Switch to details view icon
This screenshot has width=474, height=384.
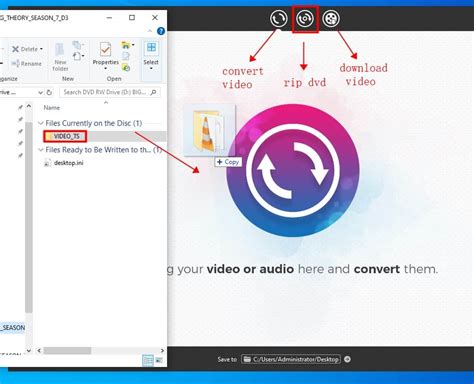click(x=148, y=360)
